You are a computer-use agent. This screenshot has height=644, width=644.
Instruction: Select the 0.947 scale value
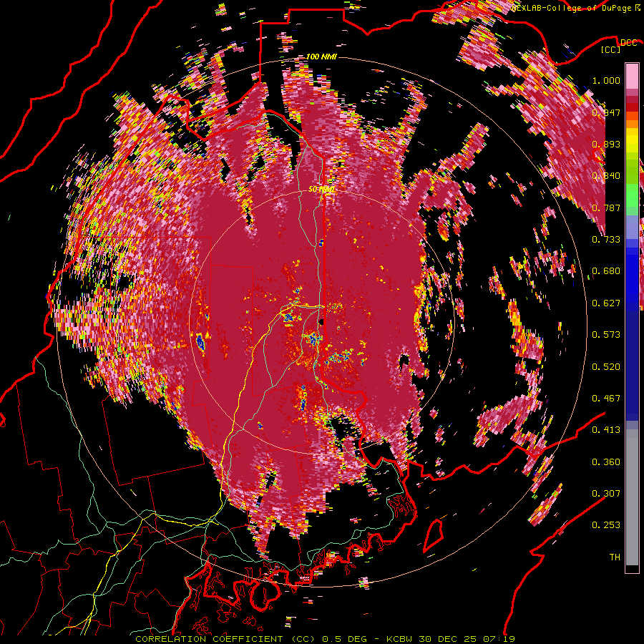click(606, 112)
